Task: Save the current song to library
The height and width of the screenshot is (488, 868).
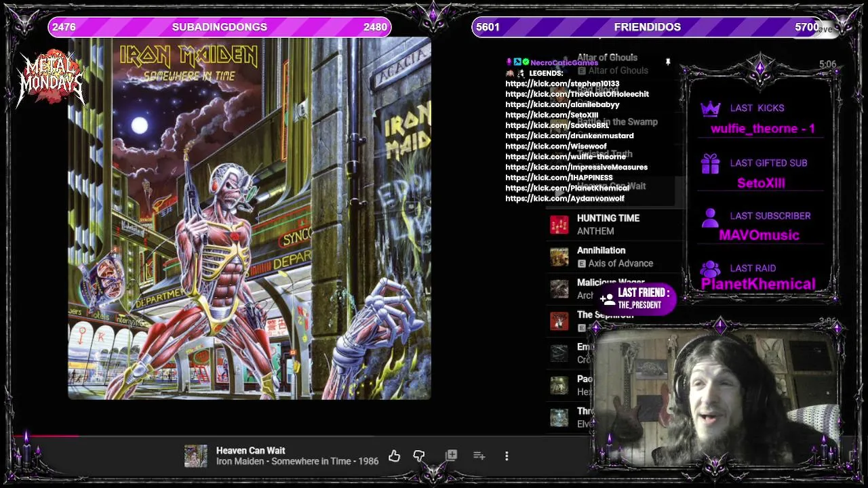Action: tap(452, 455)
